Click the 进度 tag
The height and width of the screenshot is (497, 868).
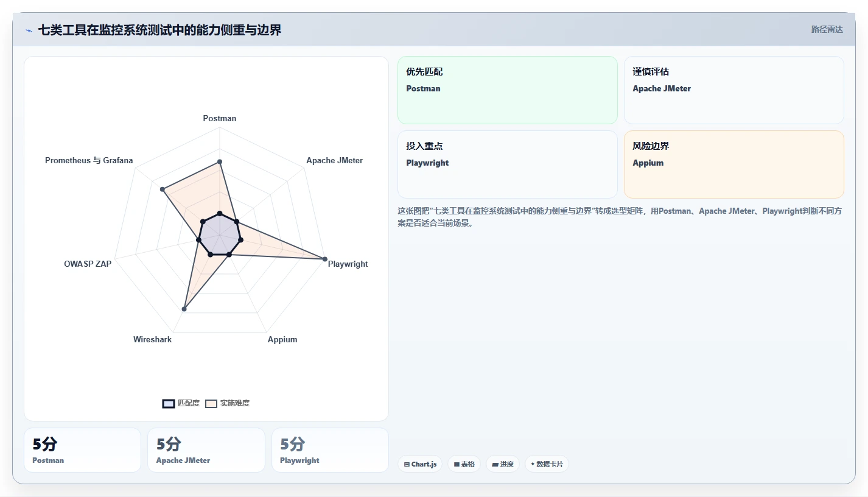pos(503,464)
